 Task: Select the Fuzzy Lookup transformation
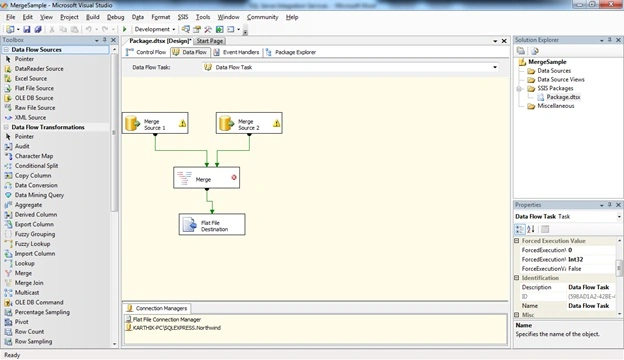[x=32, y=244]
